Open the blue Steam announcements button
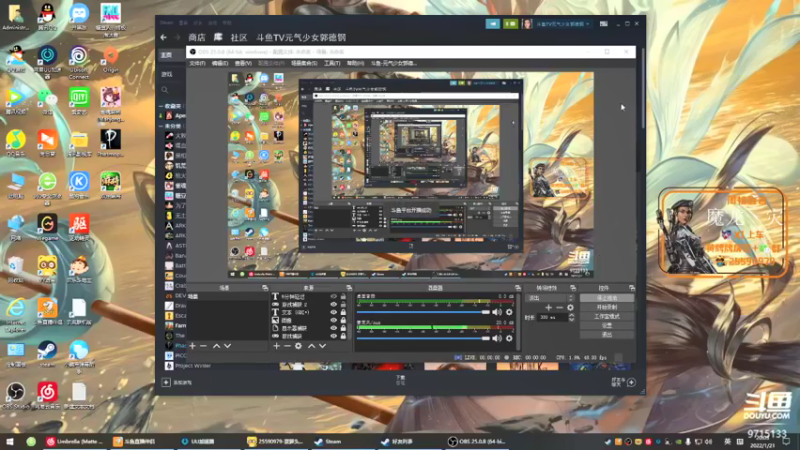This screenshot has height=450, width=800. pos(492,23)
